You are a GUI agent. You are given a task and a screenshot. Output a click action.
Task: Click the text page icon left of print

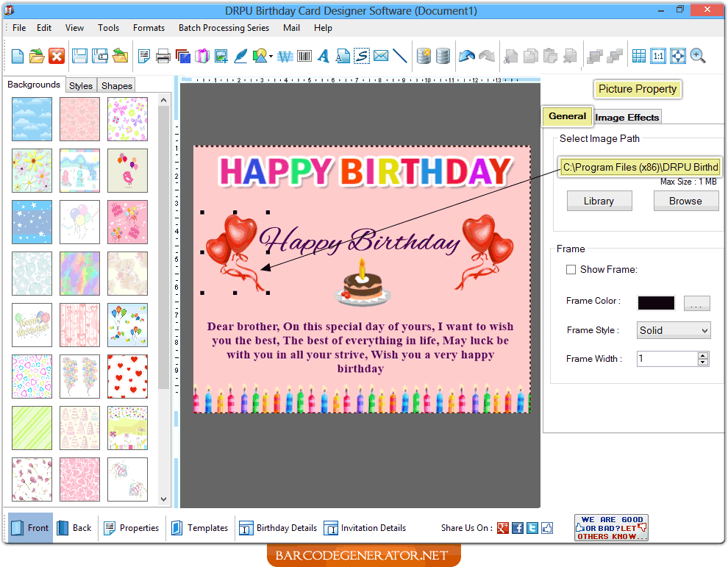(x=144, y=56)
